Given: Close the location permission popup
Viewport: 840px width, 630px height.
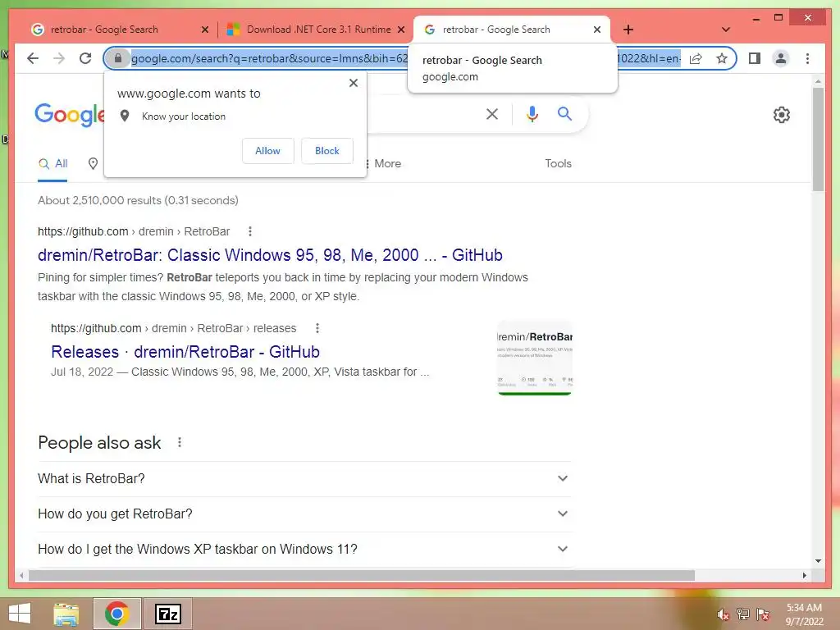Looking at the screenshot, I should pos(353,83).
